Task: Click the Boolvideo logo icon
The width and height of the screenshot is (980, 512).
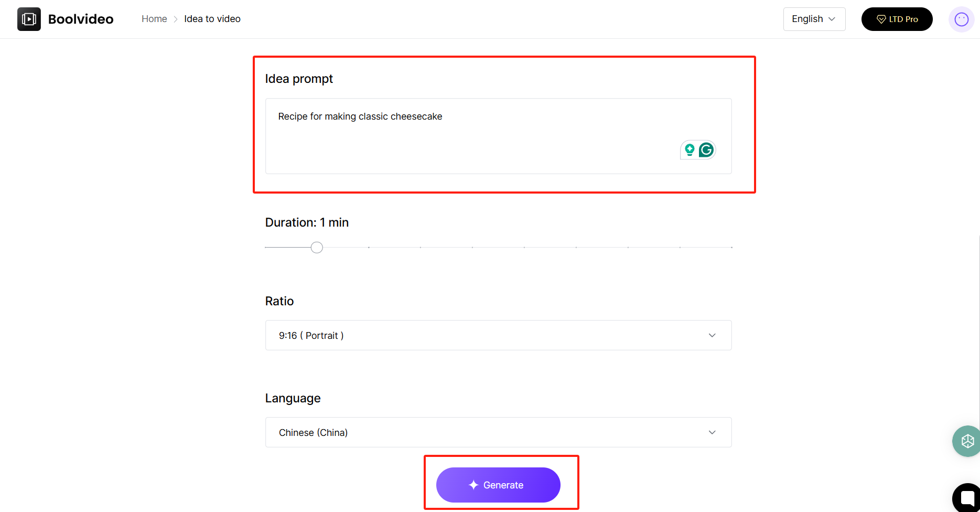Action: [29, 19]
